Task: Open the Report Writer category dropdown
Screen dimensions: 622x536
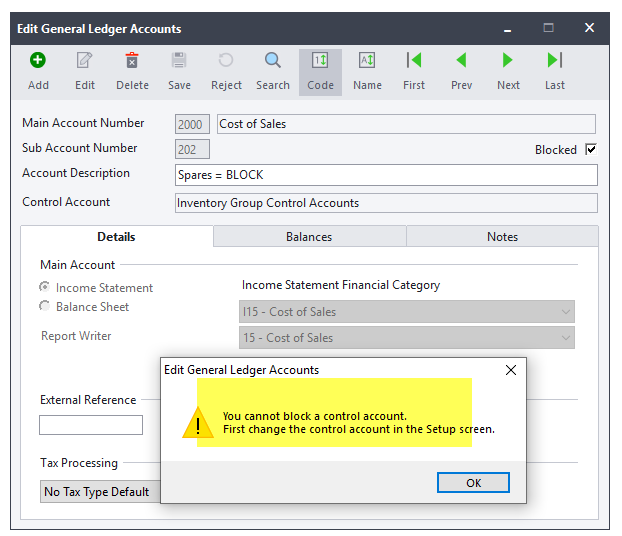Action: (x=406, y=338)
